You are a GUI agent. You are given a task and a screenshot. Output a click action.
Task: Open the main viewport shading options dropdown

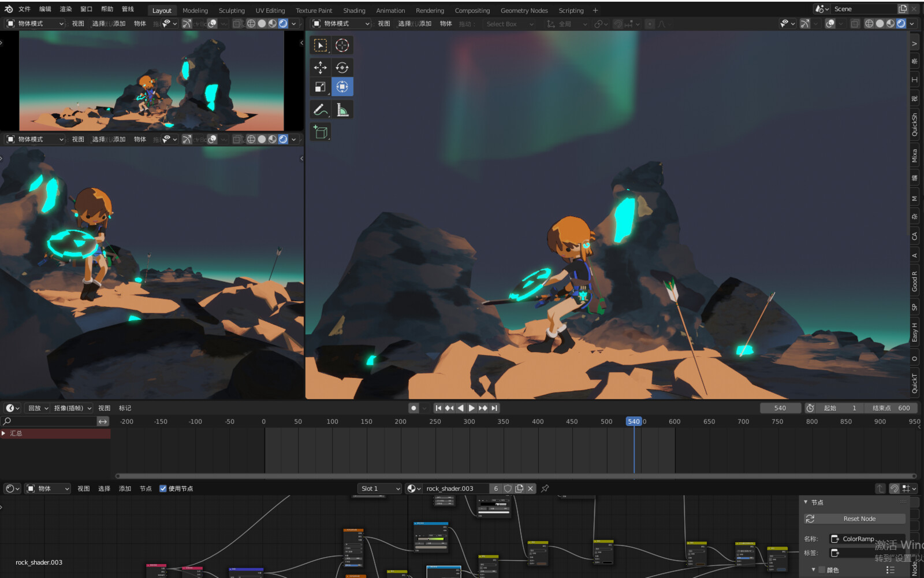coord(912,24)
